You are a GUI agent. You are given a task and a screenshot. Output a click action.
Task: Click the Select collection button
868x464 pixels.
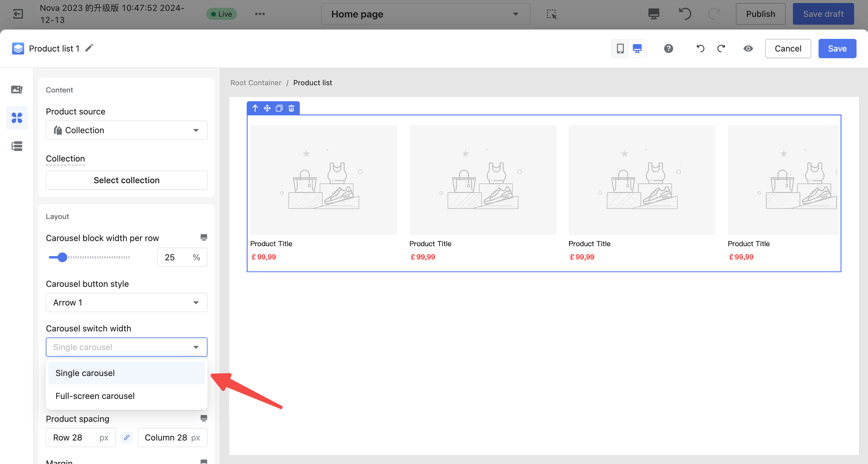pos(126,180)
